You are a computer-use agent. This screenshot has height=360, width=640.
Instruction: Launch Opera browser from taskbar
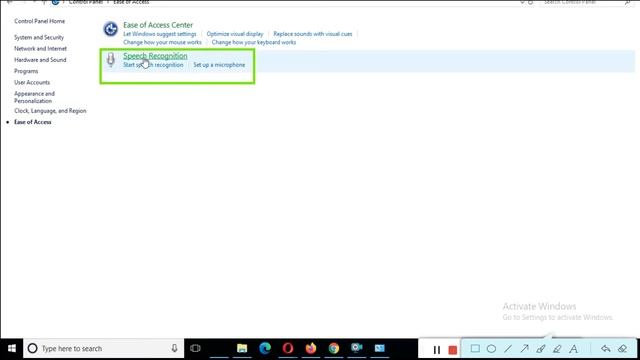click(x=288, y=348)
